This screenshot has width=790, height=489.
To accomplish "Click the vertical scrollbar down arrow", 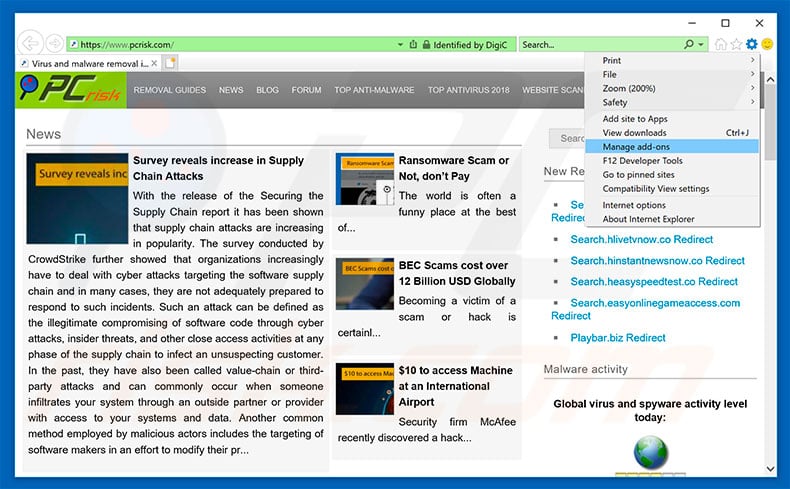I will [x=770, y=467].
